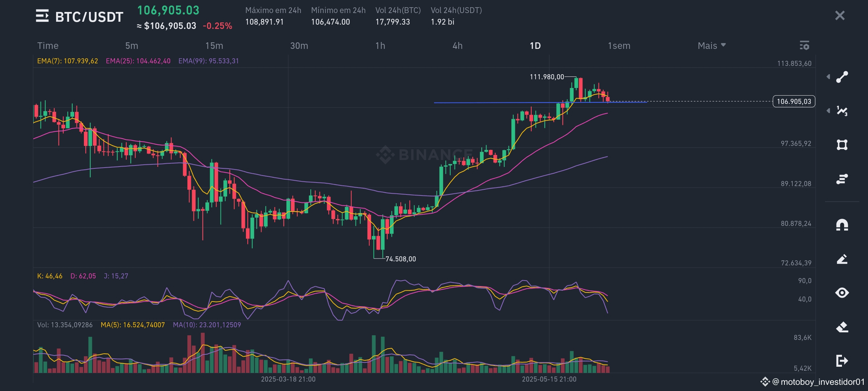Click the 74.508,00 low price label
868x391 pixels.
tap(401, 259)
